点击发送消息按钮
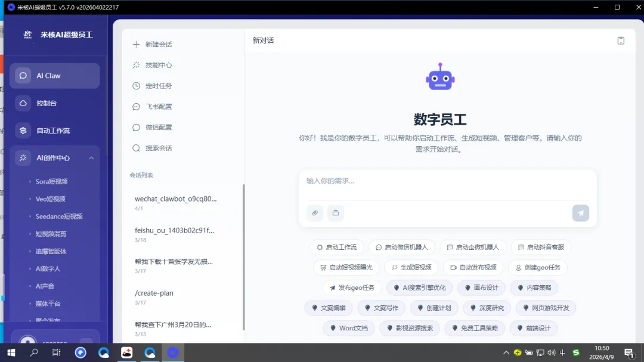 point(580,213)
